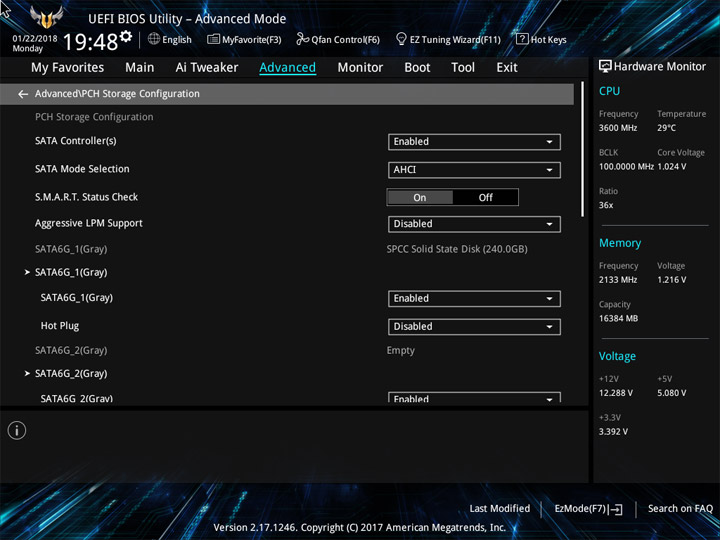Click the globe language icon

pyautogui.click(x=154, y=39)
